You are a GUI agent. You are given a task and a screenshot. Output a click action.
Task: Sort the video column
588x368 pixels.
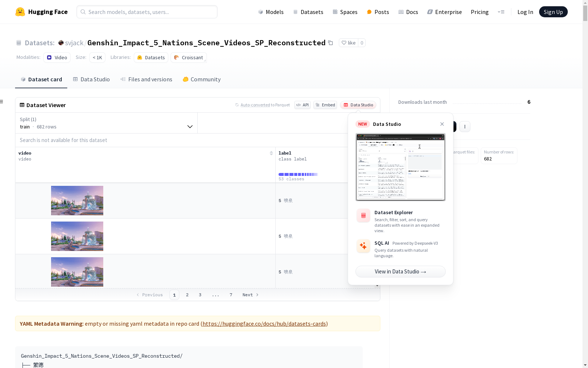[x=271, y=153]
